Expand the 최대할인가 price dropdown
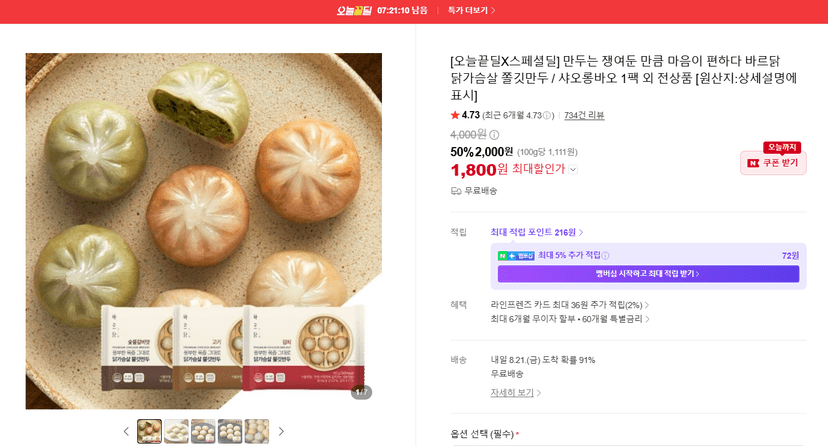This screenshot has height=446, width=828. (x=573, y=169)
